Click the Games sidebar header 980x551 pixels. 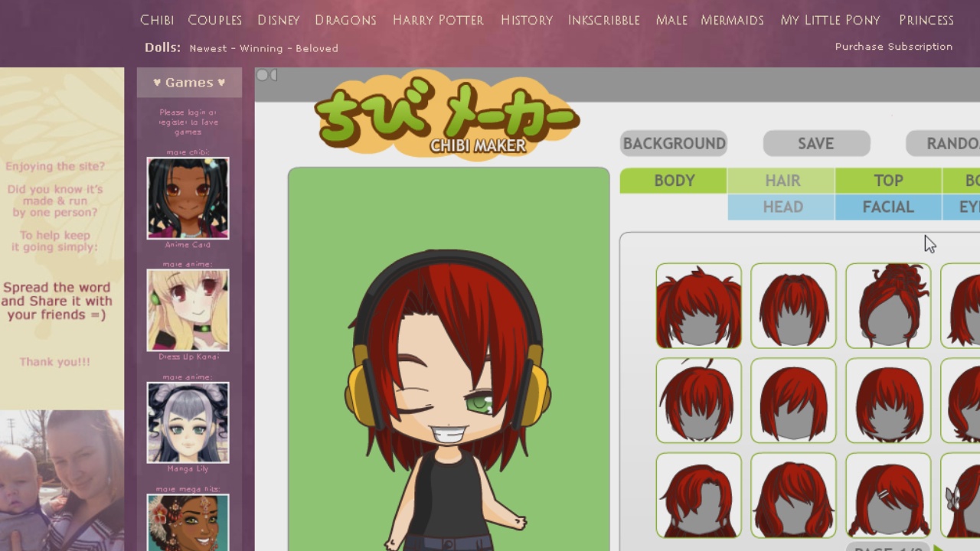click(x=189, y=83)
